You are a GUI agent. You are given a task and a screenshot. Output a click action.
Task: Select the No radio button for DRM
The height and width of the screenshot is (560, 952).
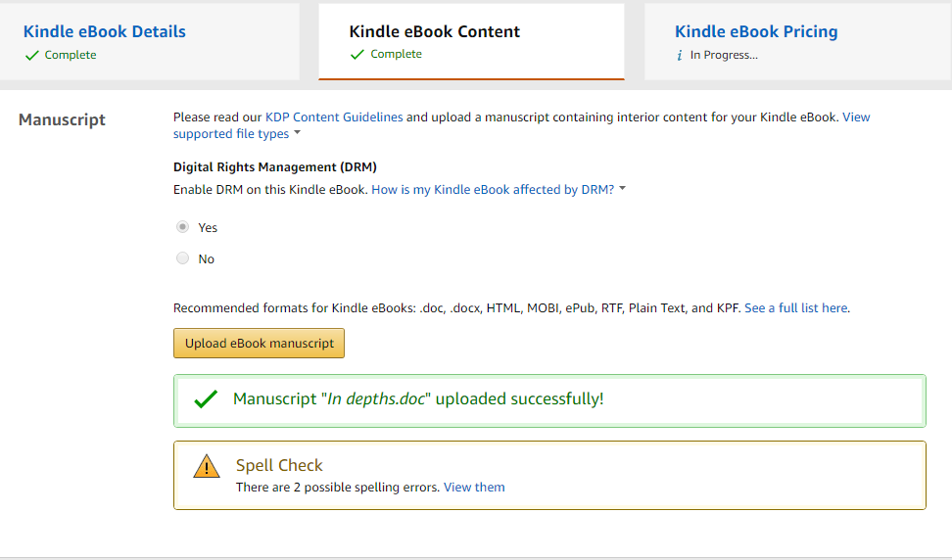[x=182, y=258]
